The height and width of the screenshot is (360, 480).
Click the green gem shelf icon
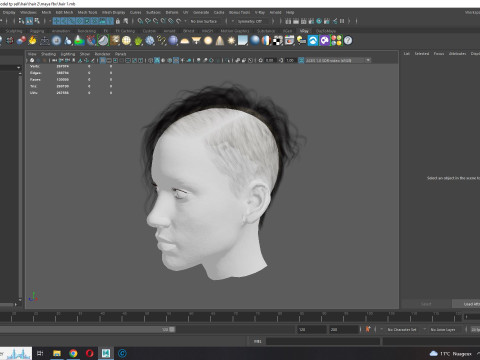pos(138,41)
